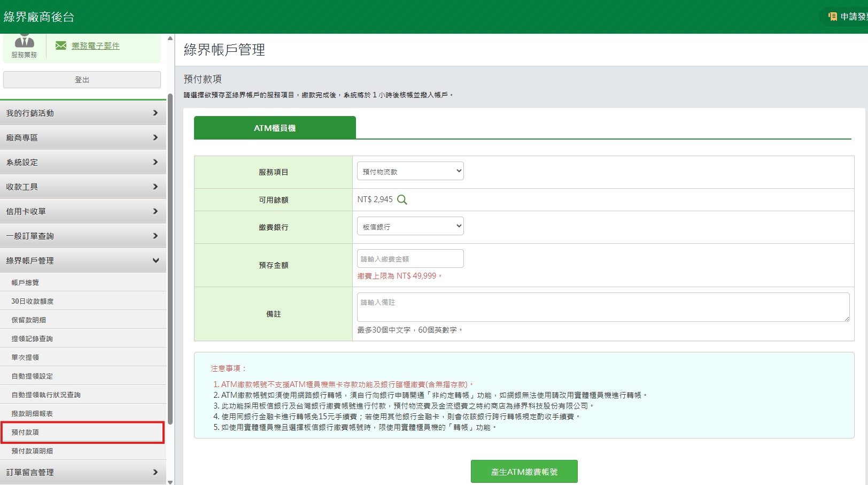This screenshot has height=485, width=868.
Task: Expand the 收款工具 sidebar section
Action: (83, 187)
